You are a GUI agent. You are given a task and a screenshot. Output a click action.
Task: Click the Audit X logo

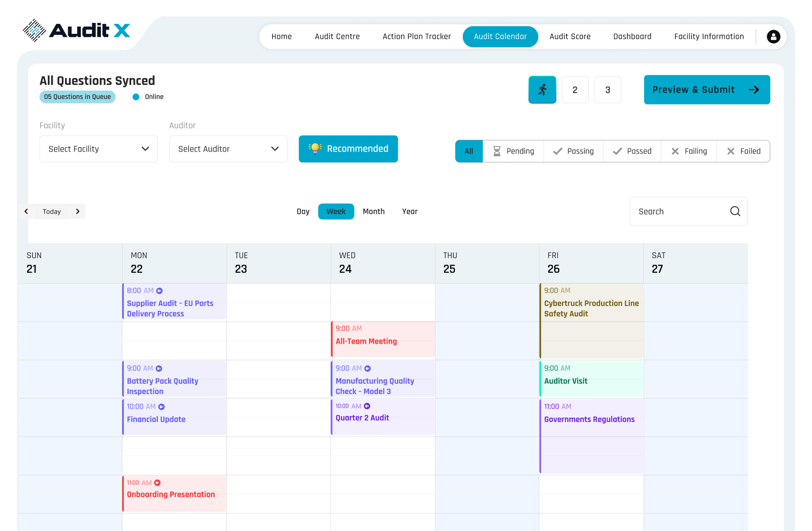coord(77,30)
